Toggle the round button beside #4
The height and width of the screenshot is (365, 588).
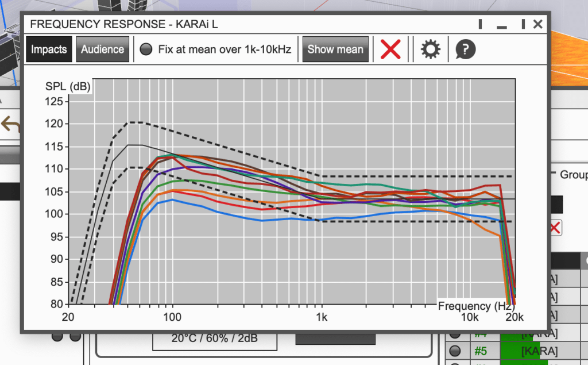click(x=455, y=334)
